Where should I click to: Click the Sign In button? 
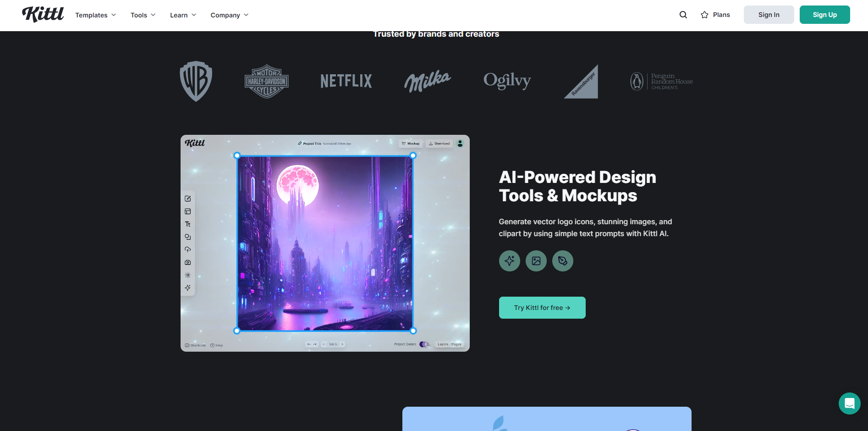point(769,15)
